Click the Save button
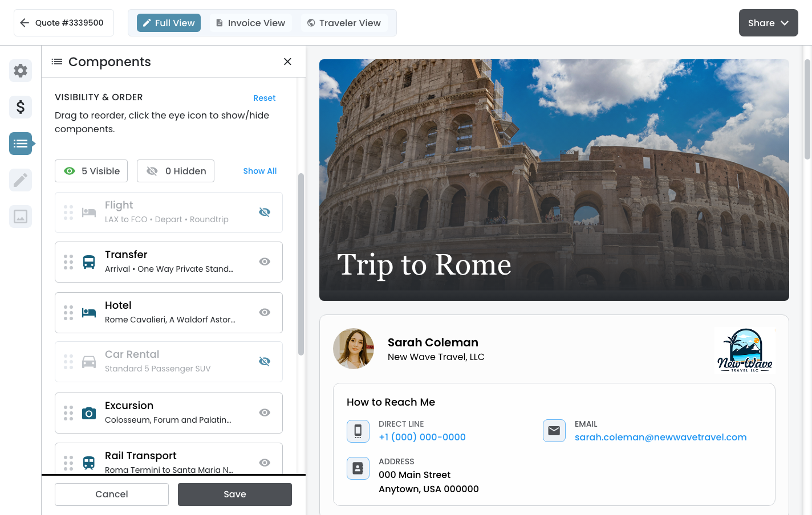This screenshot has height=515, width=812. (x=235, y=494)
